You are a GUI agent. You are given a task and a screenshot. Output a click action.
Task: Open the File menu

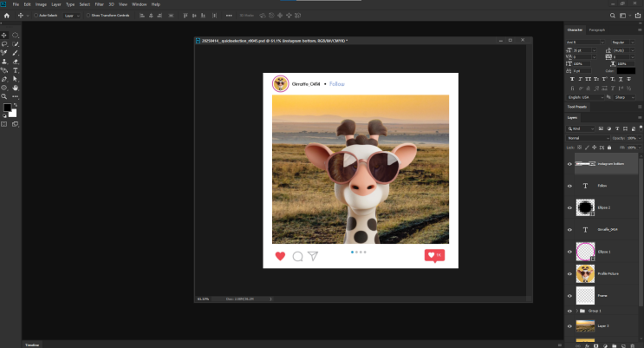coord(16,4)
